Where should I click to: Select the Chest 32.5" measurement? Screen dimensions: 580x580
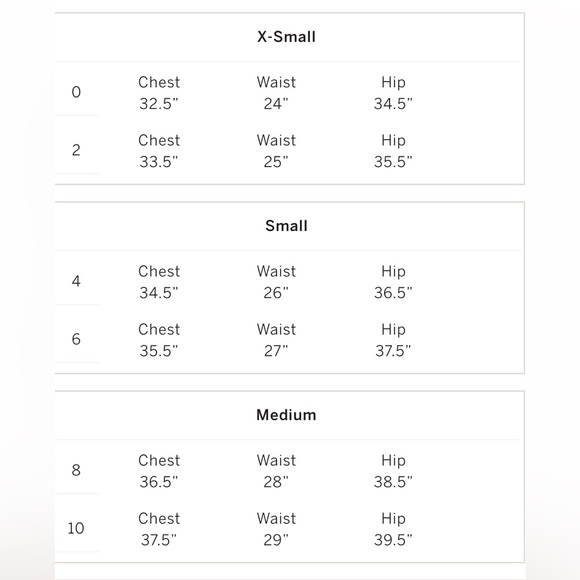(159, 93)
